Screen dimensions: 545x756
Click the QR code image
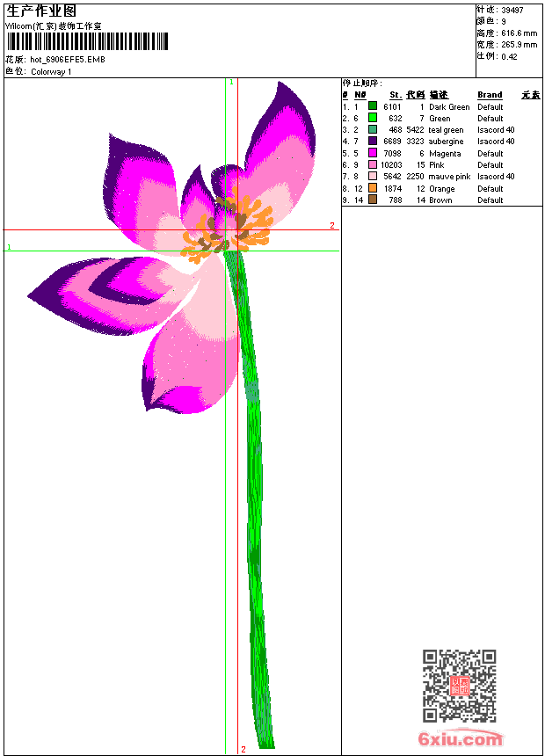tap(459, 686)
